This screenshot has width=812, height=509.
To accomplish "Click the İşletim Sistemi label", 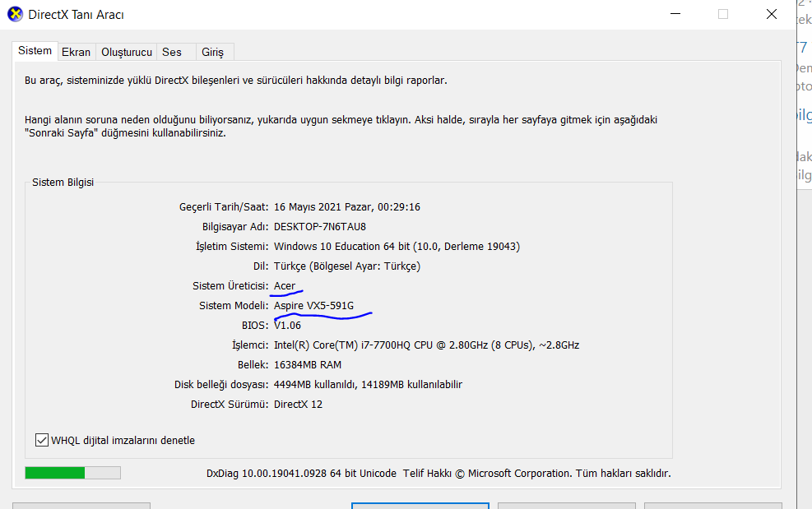I will [232, 247].
